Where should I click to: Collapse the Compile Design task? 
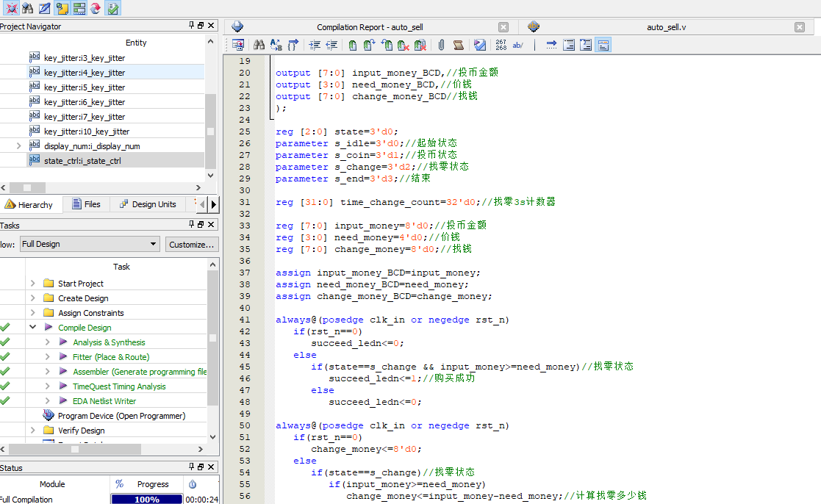pos(32,327)
